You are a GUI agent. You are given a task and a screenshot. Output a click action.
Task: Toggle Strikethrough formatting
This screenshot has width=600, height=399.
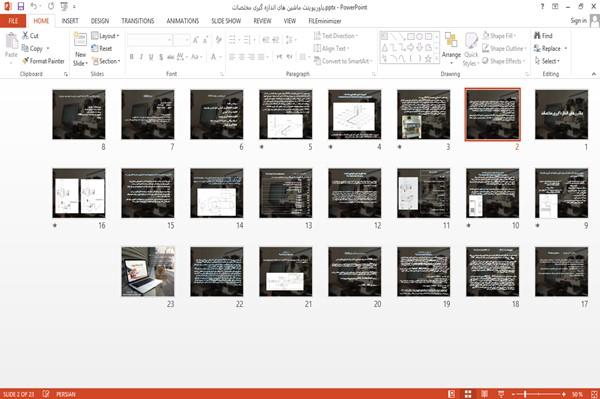pyautogui.click(x=171, y=57)
